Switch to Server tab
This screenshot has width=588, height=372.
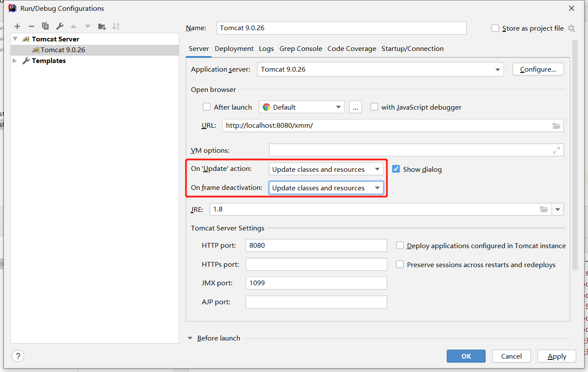click(x=199, y=49)
